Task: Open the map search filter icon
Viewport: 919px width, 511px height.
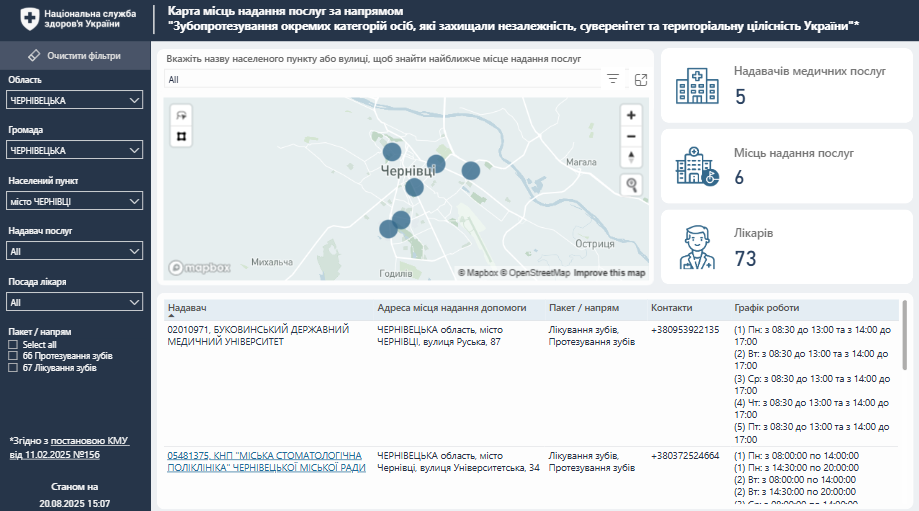Action: (613, 79)
